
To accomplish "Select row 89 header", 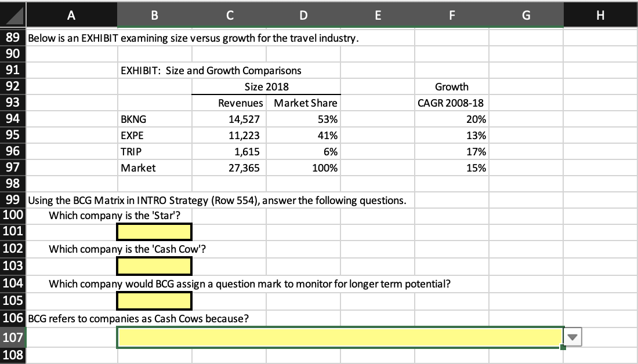I will [x=13, y=38].
